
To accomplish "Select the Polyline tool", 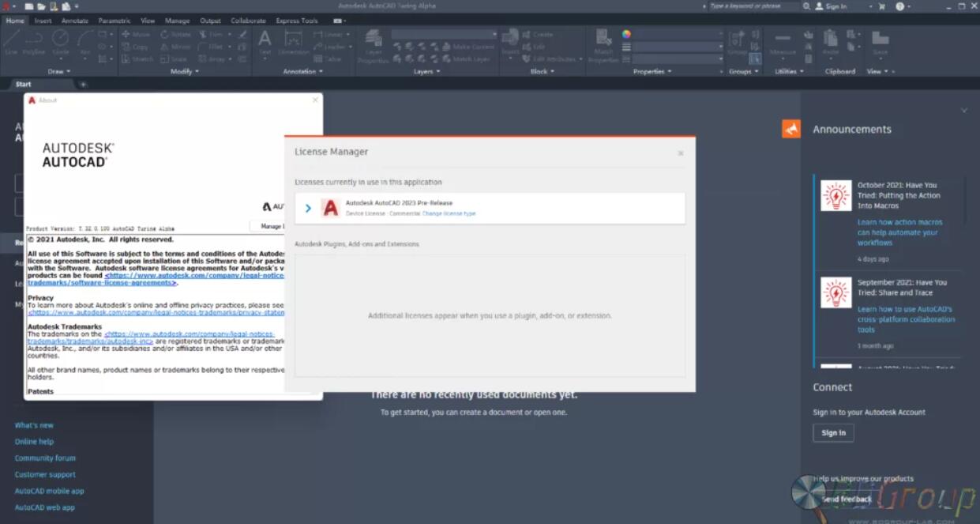I will tap(34, 43).
